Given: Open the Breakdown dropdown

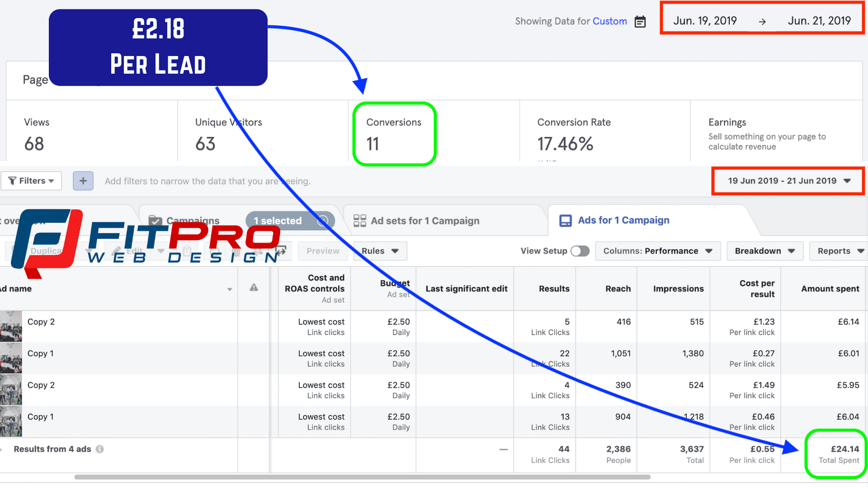Looking at the screenshot, I should (765, 251).
